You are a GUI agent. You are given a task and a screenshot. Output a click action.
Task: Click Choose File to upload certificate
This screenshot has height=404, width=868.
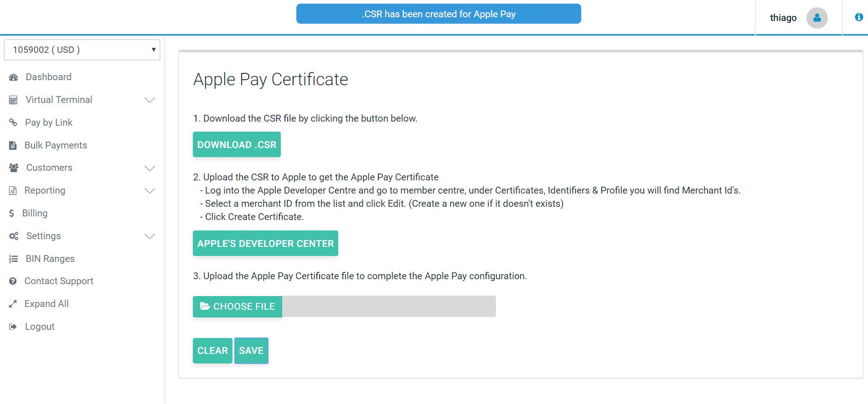pos(238,307)
